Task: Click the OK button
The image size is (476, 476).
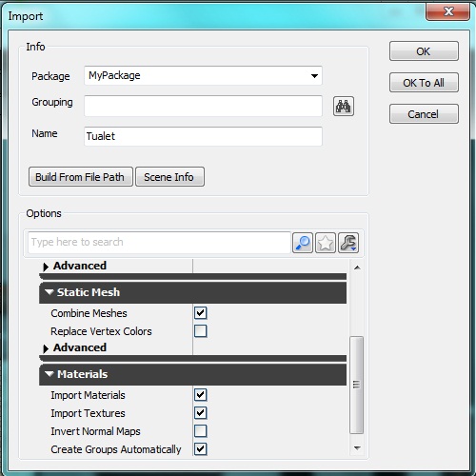Action: 424,51
